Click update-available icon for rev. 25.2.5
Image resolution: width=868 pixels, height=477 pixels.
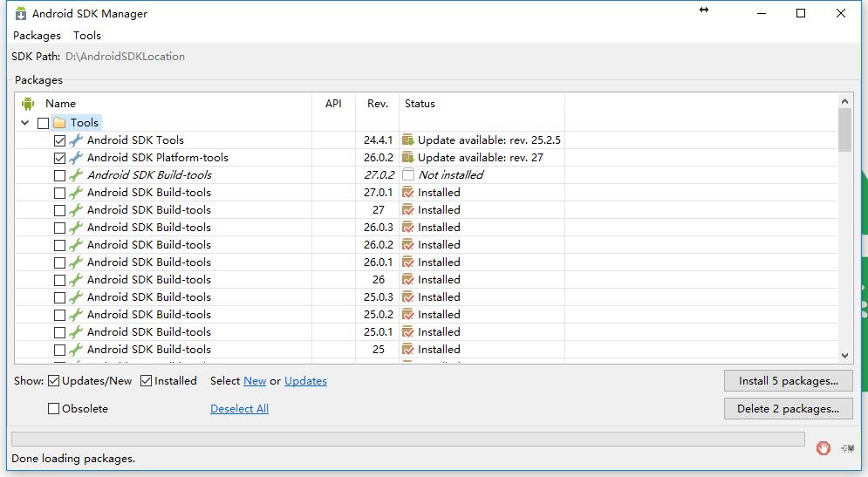[408, 140]
